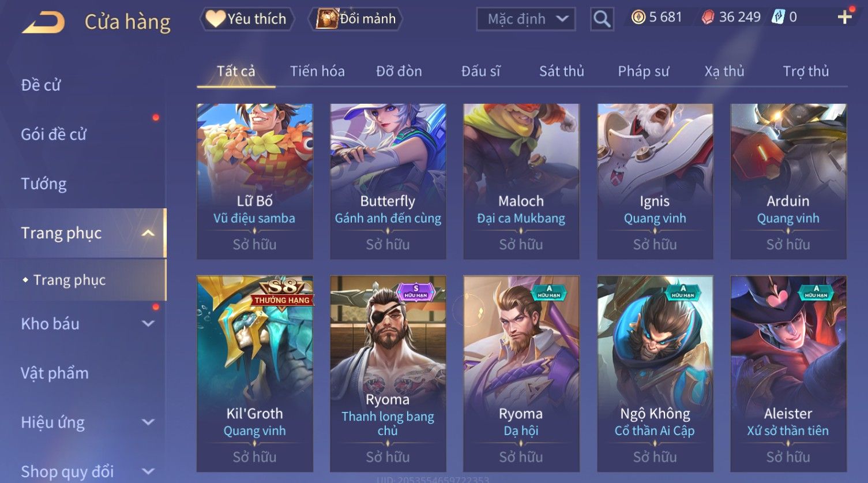868x483 pixels.
Task: Tap the plus icon to add currency
Action: click(844, 17)
